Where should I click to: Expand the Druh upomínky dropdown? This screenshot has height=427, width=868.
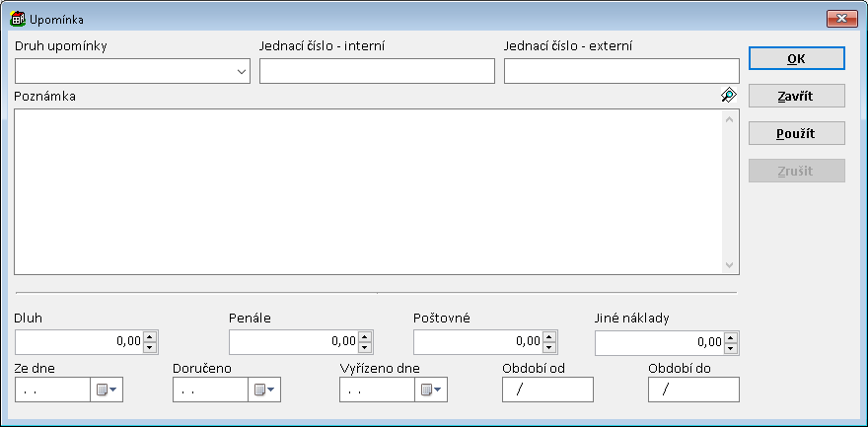coord(242,71)
